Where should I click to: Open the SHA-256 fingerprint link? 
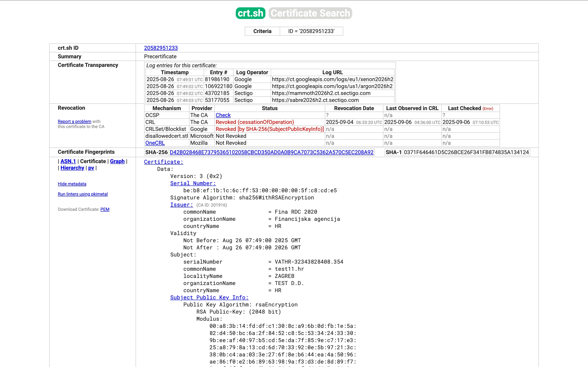(271, 152)
